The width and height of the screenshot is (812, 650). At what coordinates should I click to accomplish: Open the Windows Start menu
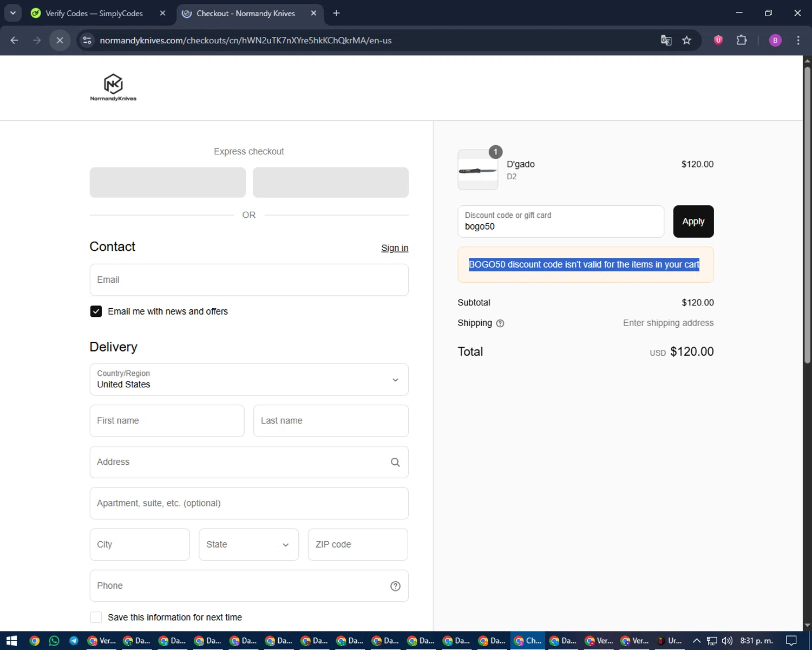point(11,641)
